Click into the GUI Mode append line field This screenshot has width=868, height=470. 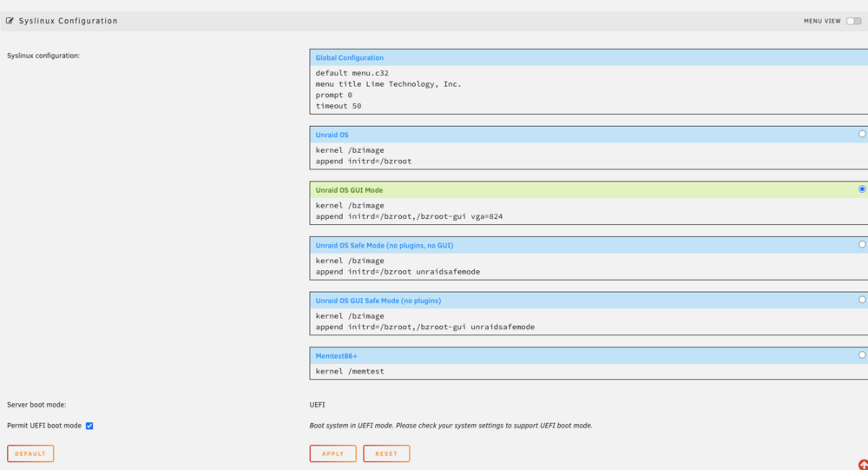coord(409,216)
